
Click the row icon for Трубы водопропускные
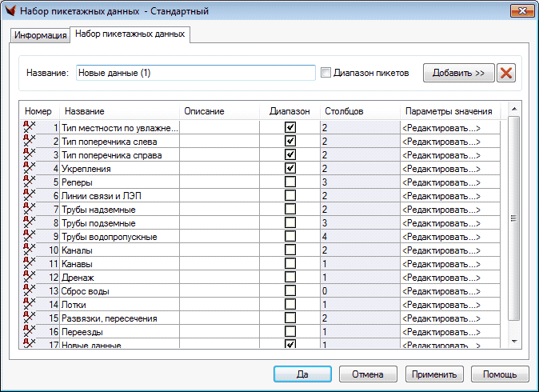click(30, 236)
